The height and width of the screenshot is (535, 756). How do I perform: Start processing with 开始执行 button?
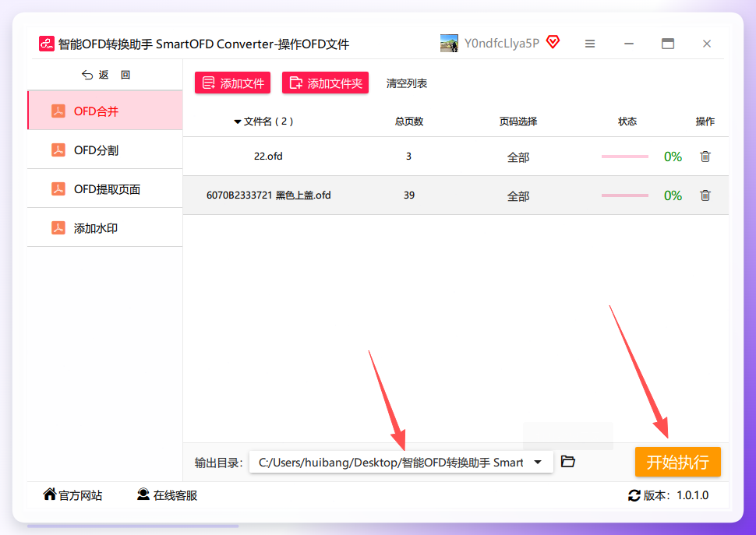677,462
